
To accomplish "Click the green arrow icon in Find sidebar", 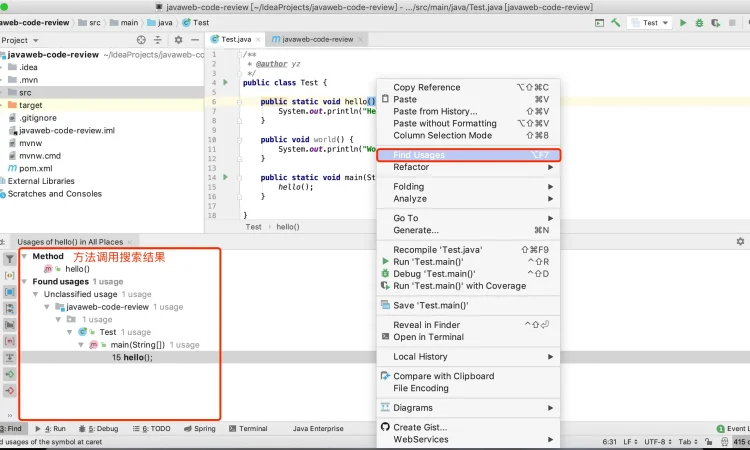I will point(10,374).
